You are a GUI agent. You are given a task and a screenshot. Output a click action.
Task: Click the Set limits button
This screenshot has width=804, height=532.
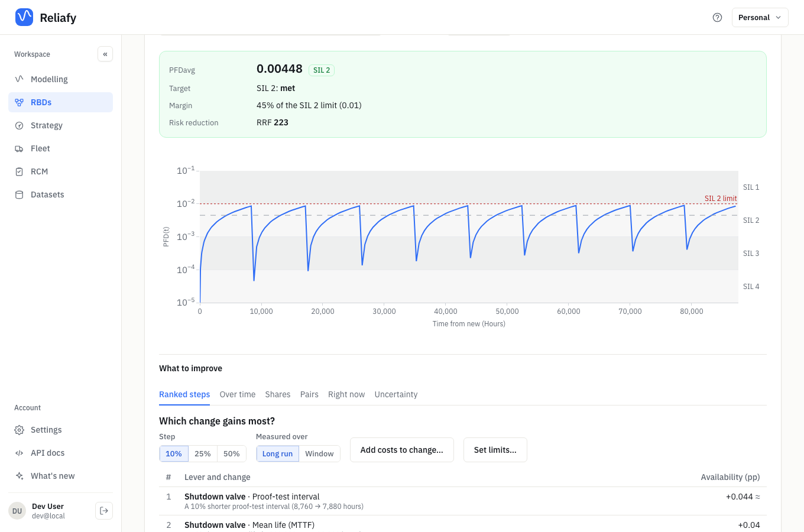click(x=495, y=450)
